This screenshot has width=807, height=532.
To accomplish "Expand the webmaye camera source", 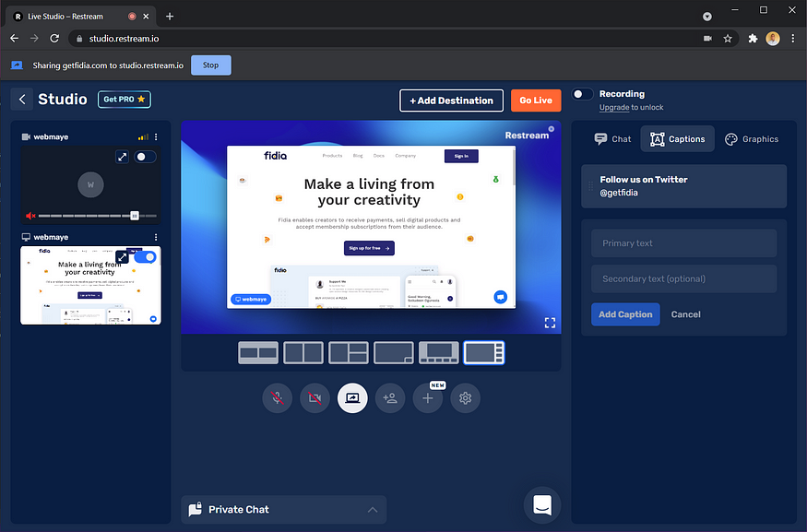I will click(x=122, y=157).
